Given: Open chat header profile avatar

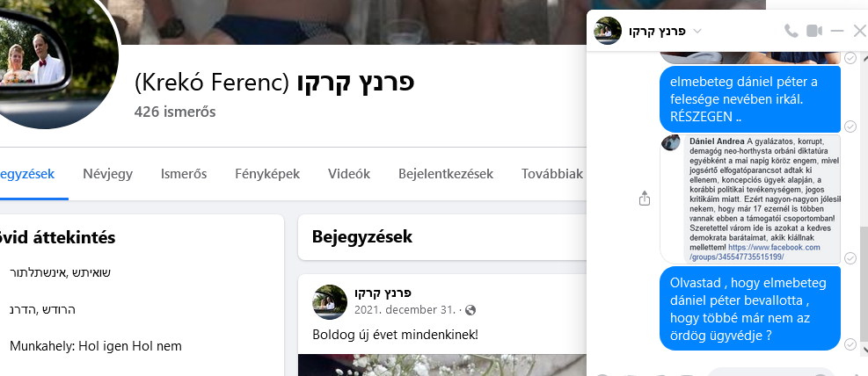Looking at the screenshot, I should point(608,31).
